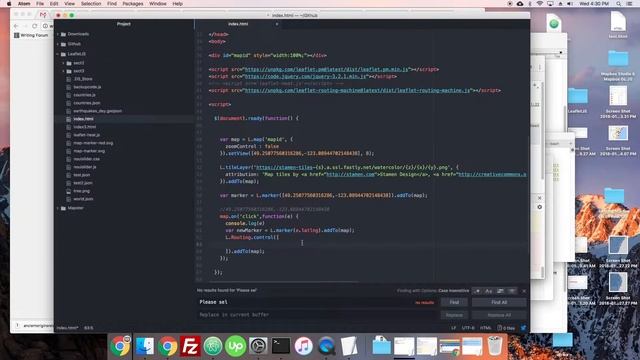This screenshot has height=360, width=640.
Task: Click the Spotlight search icon
Action: (x=619, y=4)
